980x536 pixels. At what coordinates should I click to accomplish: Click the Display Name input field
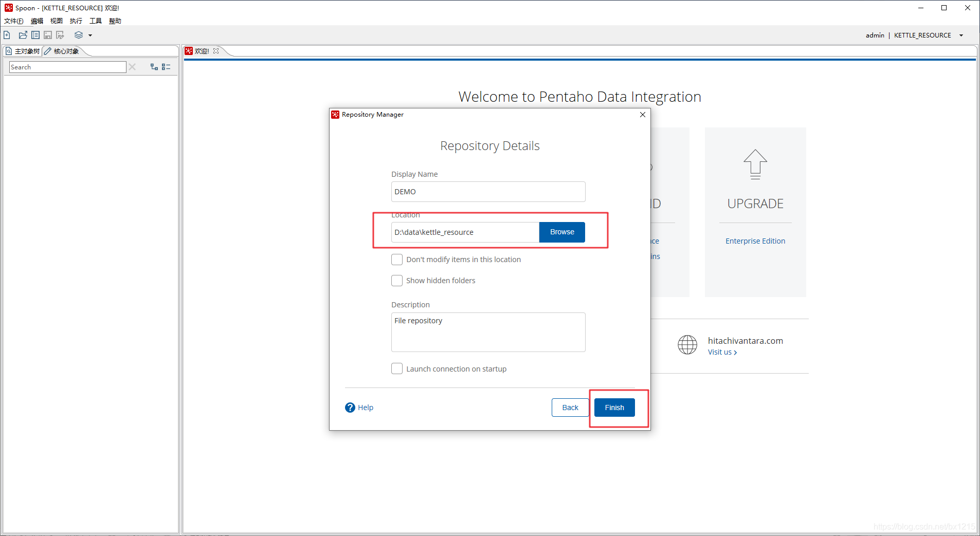click(x=488, y=192)
